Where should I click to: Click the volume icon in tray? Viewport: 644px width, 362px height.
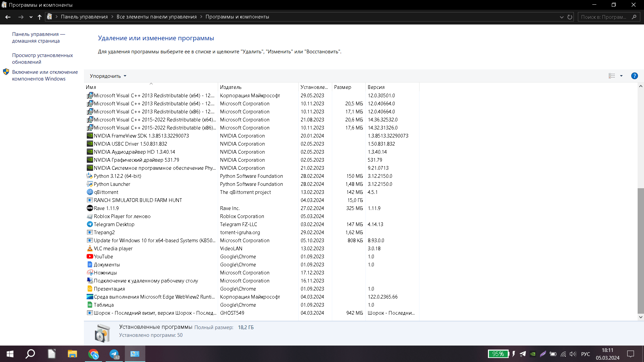(573, 354)
